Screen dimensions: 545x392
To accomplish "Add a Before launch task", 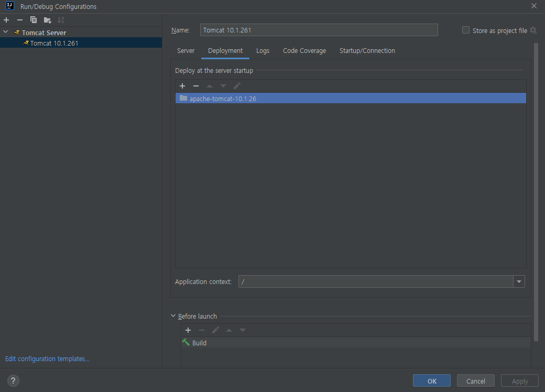I will [188, 330].
